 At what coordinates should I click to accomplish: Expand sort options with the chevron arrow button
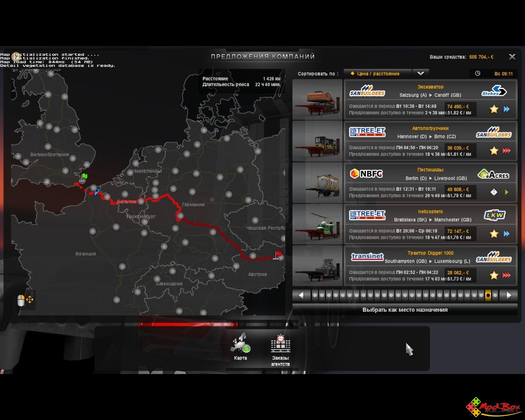tap(420, 74)
